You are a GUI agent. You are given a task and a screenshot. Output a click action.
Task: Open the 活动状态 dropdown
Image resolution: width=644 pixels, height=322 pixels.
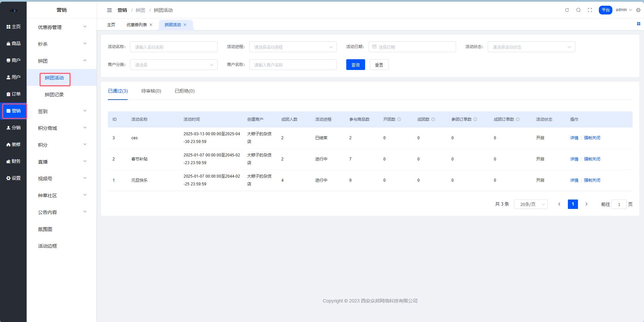(531, 47)
